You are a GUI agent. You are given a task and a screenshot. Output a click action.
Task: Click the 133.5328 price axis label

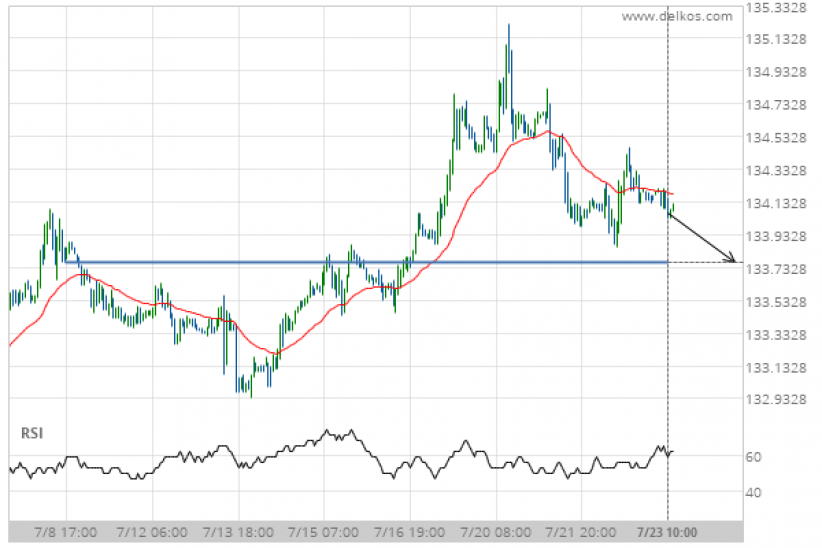point(776,303)
